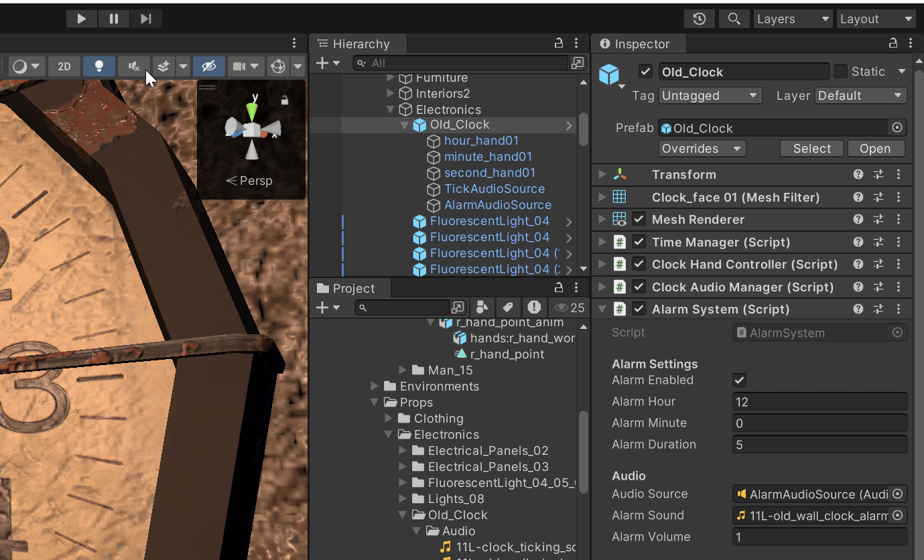Open the Tag dropdown showing Untagged

point(710,96)
